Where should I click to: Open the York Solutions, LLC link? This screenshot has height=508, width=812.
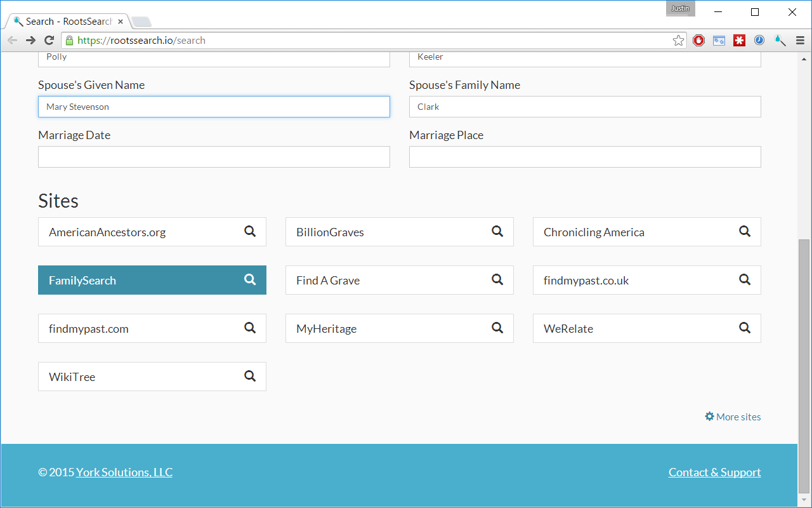(x=124, y=472)
